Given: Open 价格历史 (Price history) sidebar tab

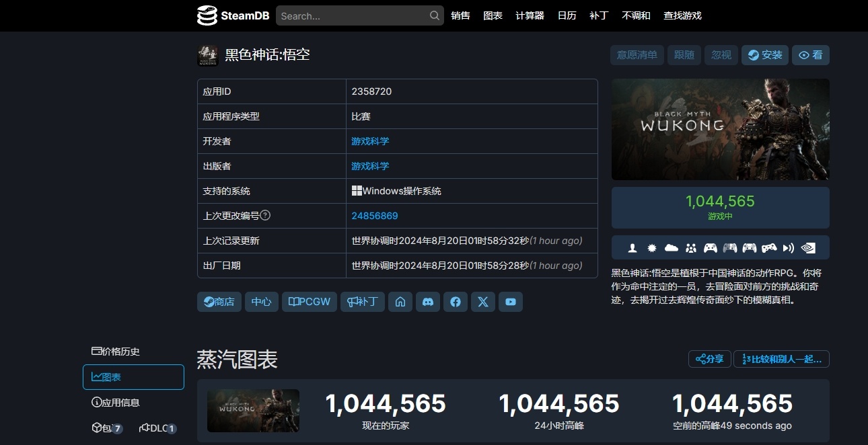Looking at the screenshot, I should [133, 352].
